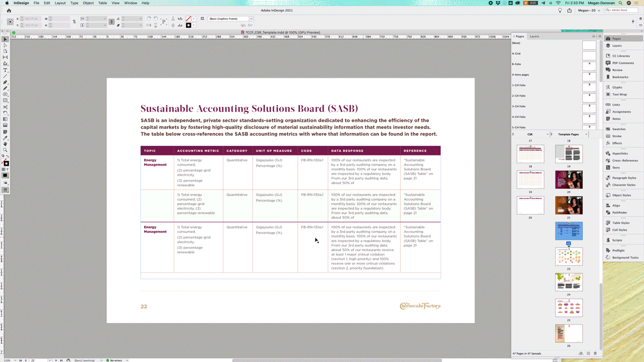Select the Zoom tool
The image size is (644, 362).
coord(5,150)
